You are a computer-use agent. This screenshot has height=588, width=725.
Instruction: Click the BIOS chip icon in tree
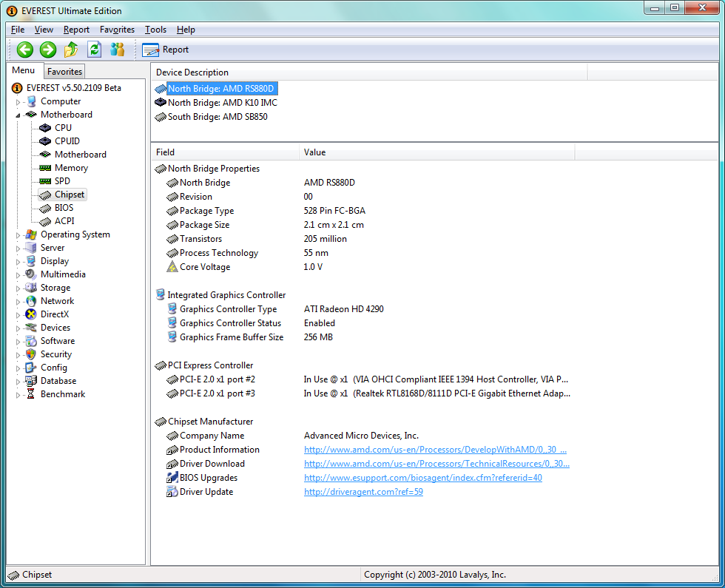[x=45, y=208]
